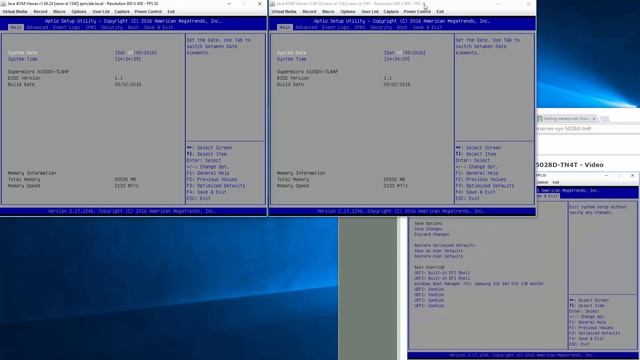Select Advanced BIOS tab in left window

tap(37, 27)
